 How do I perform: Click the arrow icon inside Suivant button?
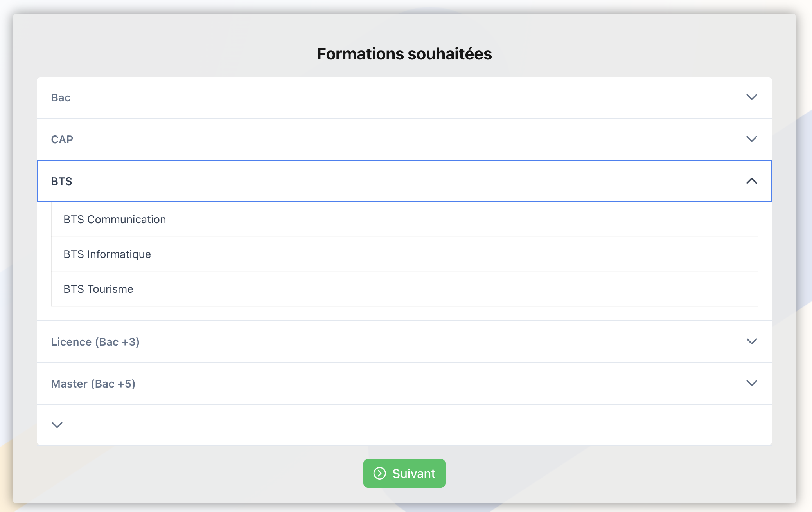379,473
